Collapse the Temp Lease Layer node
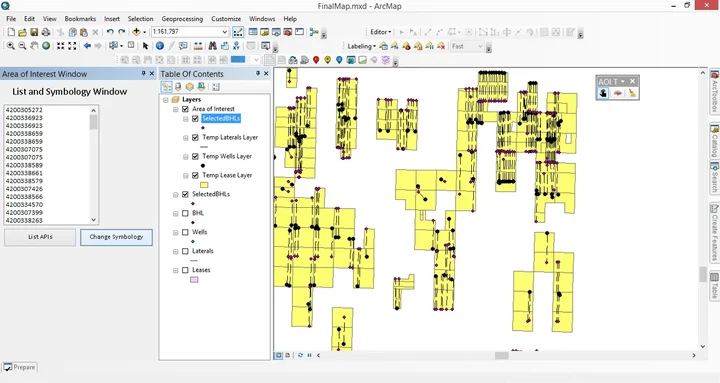 186,175
